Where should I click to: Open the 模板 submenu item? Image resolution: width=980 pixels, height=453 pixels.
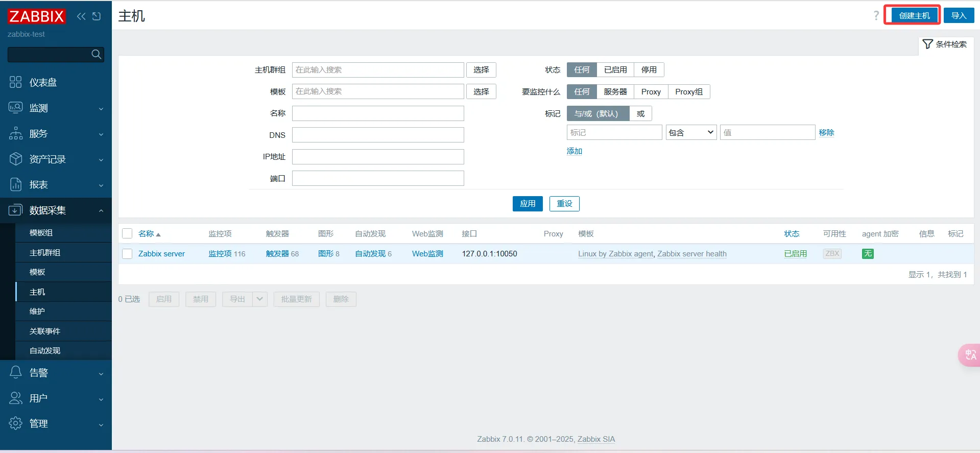click(x=63, y=272)
